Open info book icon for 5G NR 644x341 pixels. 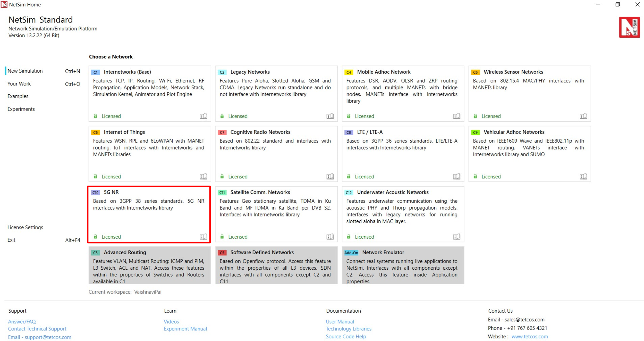coord(203,237)
